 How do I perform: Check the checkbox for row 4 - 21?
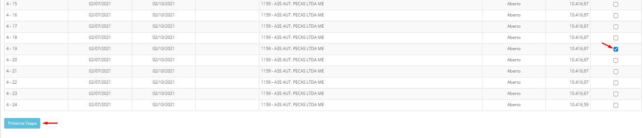616,71
